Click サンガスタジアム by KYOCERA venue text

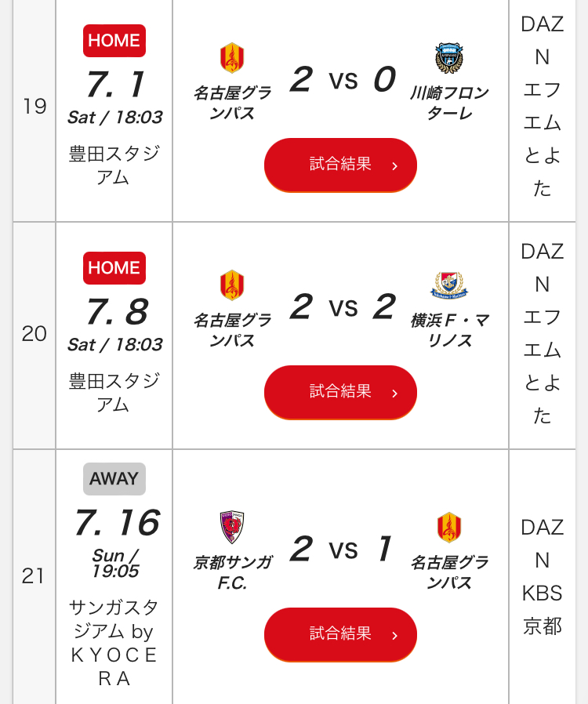coord(114,643)
